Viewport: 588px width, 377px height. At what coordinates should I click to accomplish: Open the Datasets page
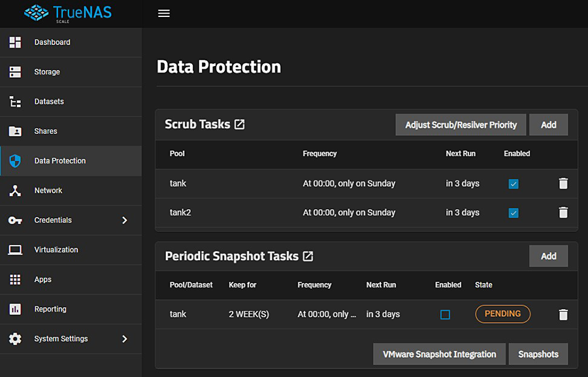coord(49,102)
